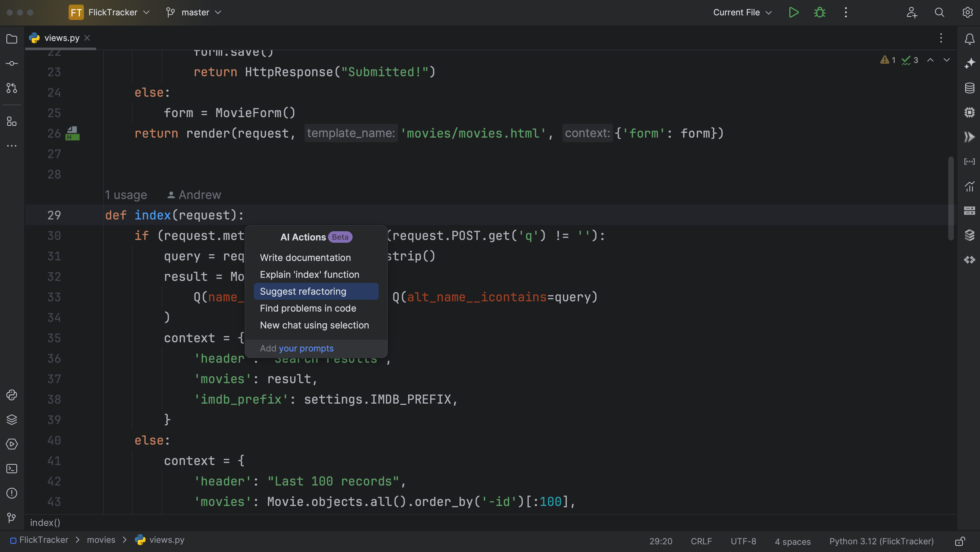Close the views.py editor tab
This screenshot has height=552, width=980.
87,38
